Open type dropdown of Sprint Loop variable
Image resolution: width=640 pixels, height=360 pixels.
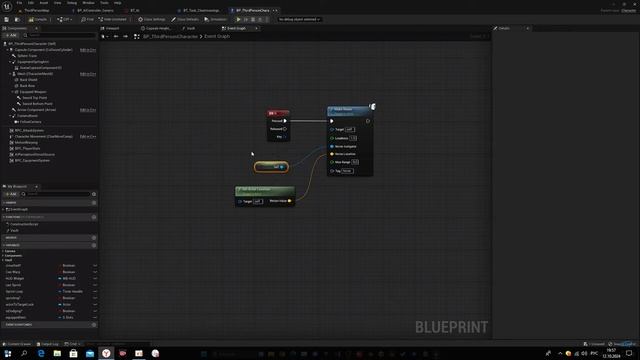click(70, 291)
